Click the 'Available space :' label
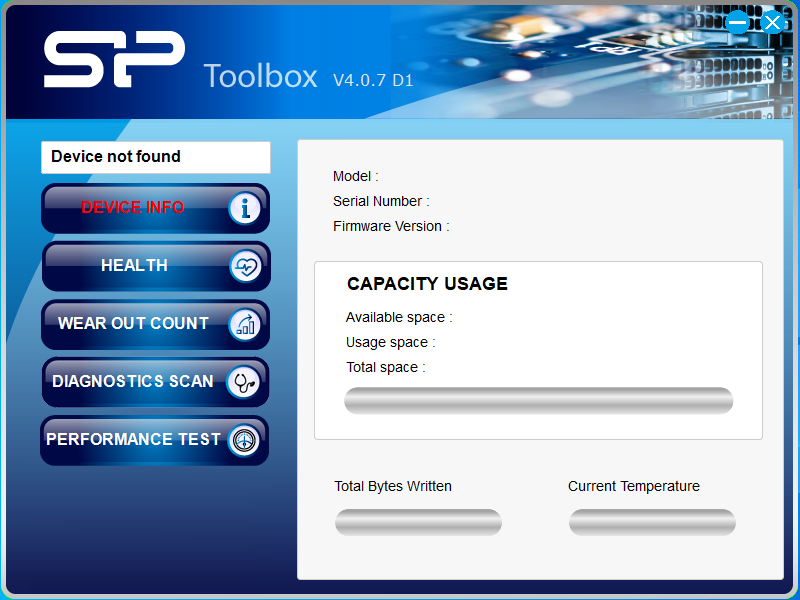Screen dimensions: 800x600 [399, 317]
